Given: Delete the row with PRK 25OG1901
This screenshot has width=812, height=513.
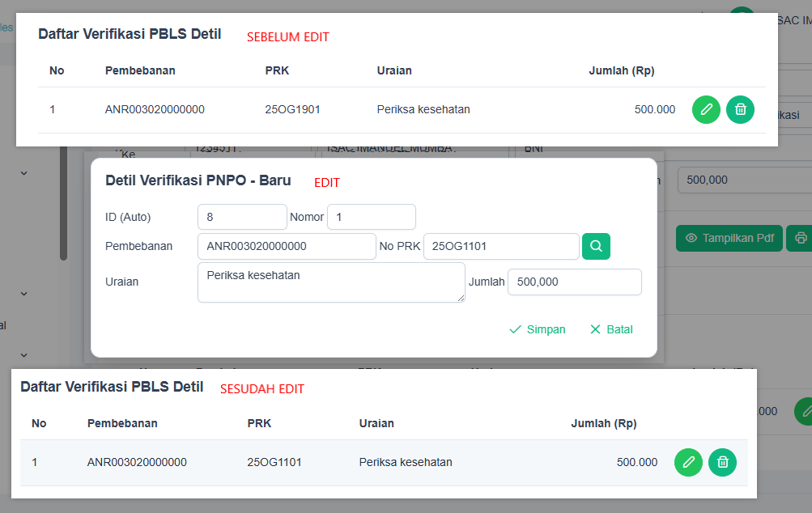Looking at the screenshot, I should 740,109.
